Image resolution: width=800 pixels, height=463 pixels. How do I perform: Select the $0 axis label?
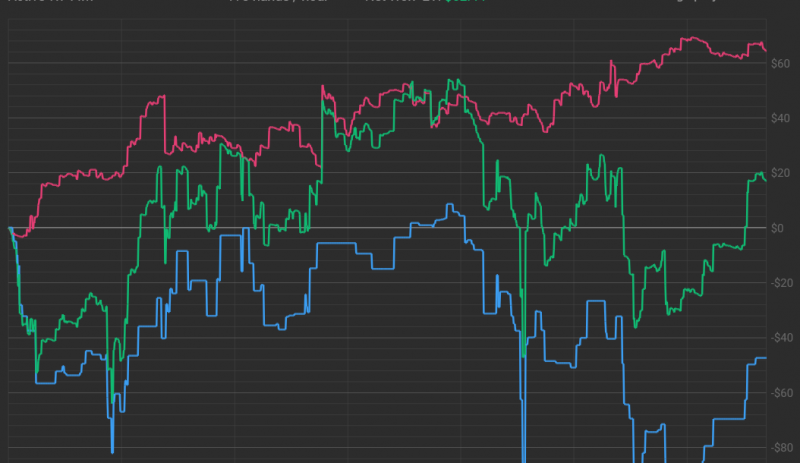point(783,229)
